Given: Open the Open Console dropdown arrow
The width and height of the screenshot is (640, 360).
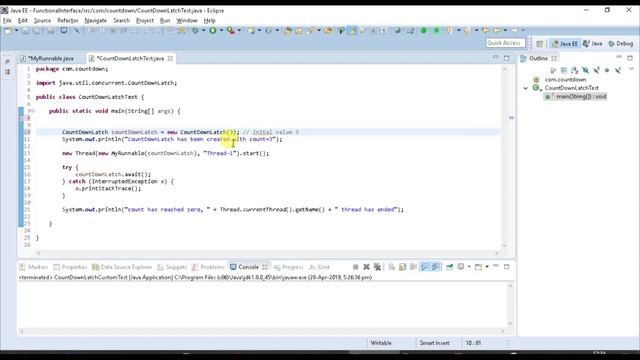Looking at the screenshot, I should [x=487, y=267].
